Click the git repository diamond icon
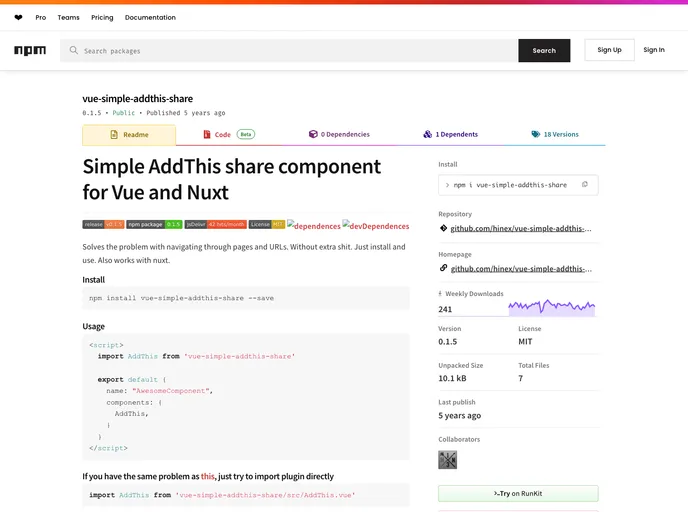The height and width of the screenshot is (512, 688). [443, 228]
